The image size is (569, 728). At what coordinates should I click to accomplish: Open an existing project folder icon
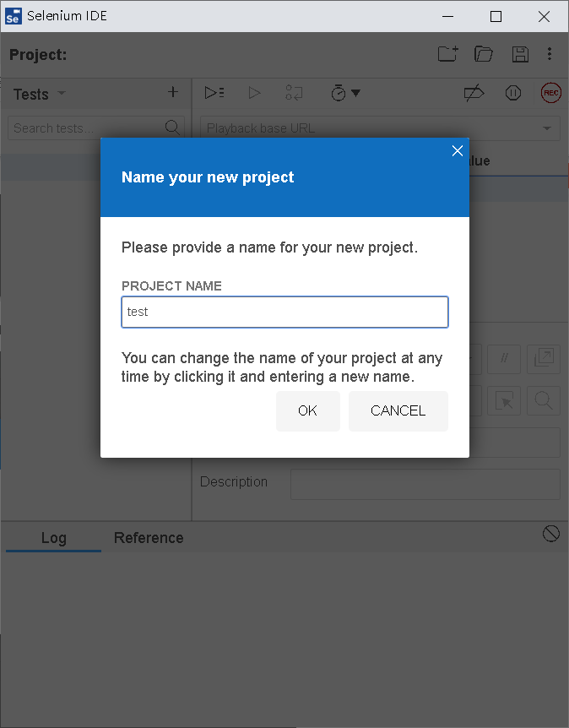[x=484, y=54]
